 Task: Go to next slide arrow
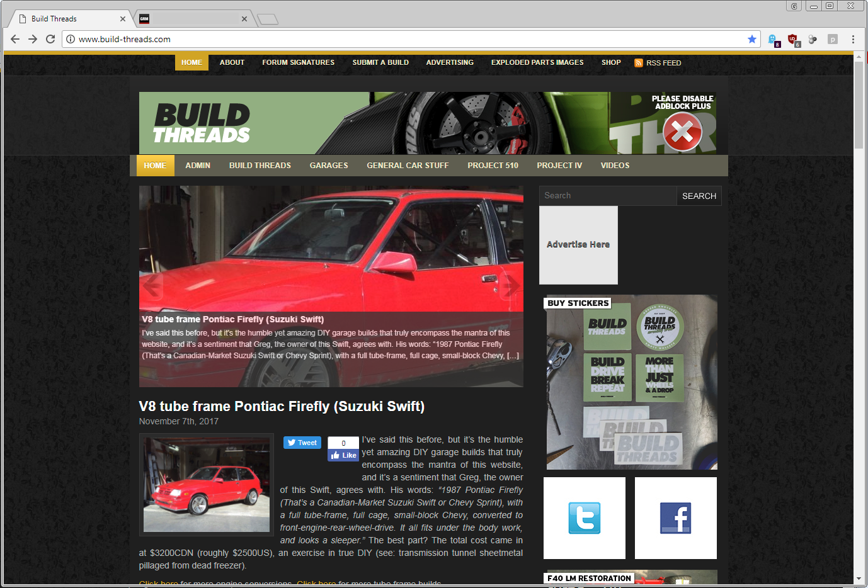pyautogui.click(x=511, y=286)
